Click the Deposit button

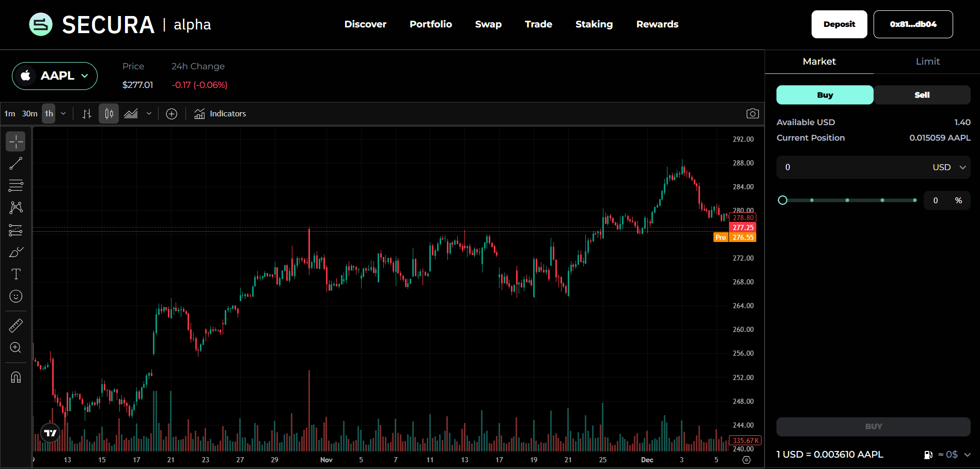click(839, 24)
